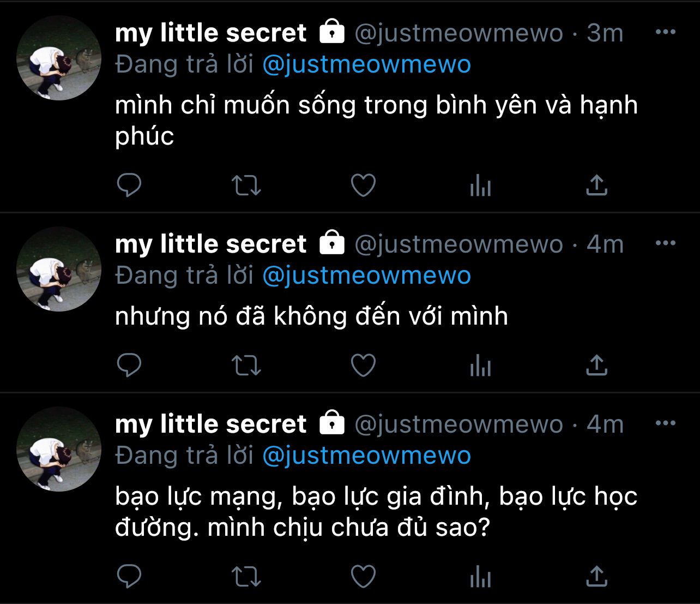Share the 'bạo lực mạng' tweet
Screen dimensions: 700x604
coord(596,576)
